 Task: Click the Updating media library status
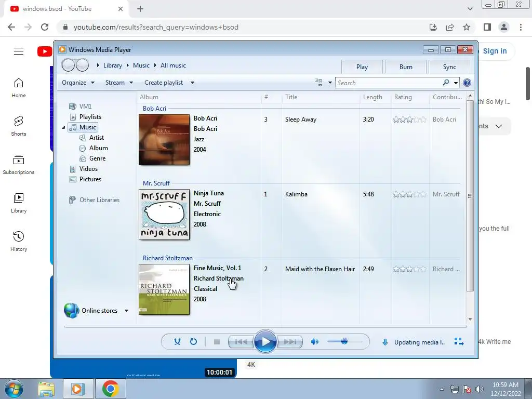click(x=419, y=342)
